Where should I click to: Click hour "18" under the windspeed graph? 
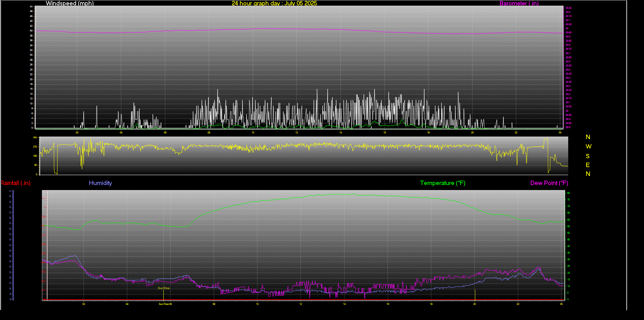(428, 132)
